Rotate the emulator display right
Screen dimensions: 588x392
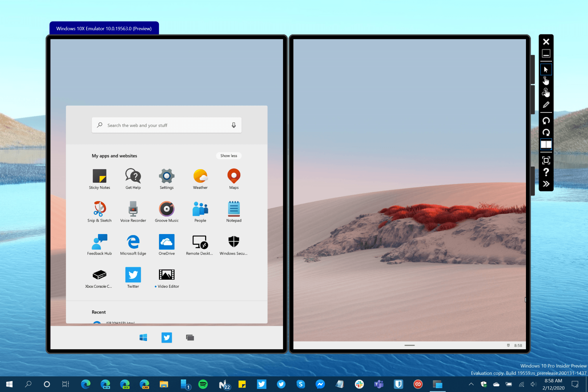[x=546, y=132]
